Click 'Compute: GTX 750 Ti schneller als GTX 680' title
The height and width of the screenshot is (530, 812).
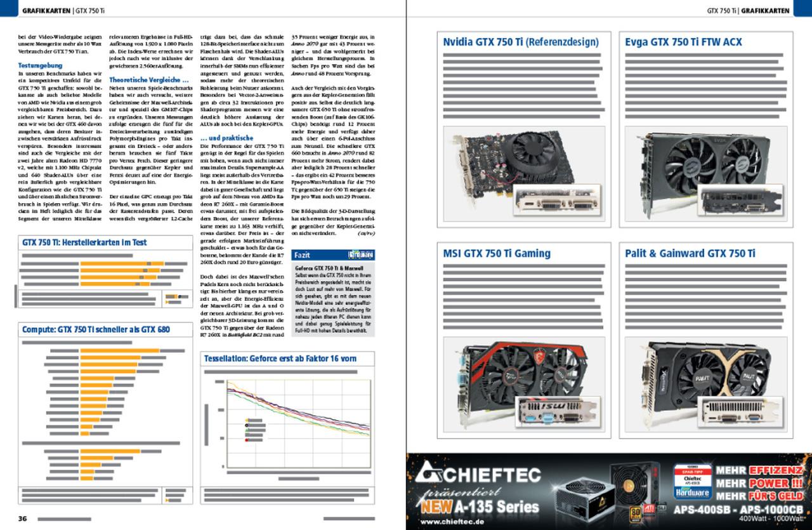point(96,329)
